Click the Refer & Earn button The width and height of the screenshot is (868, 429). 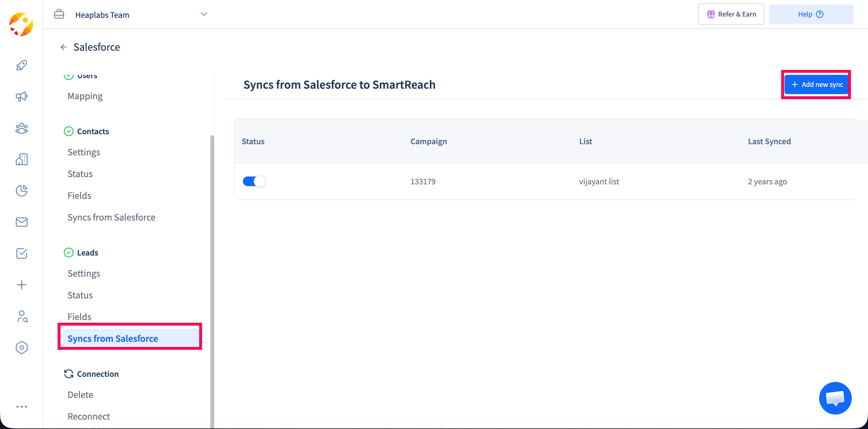pyautogui.click(x=731, y=14)
